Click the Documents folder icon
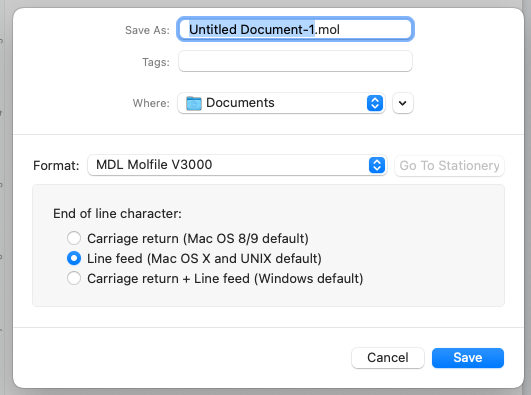The height and width of the screenshot is (395, 531). point(194,103)
